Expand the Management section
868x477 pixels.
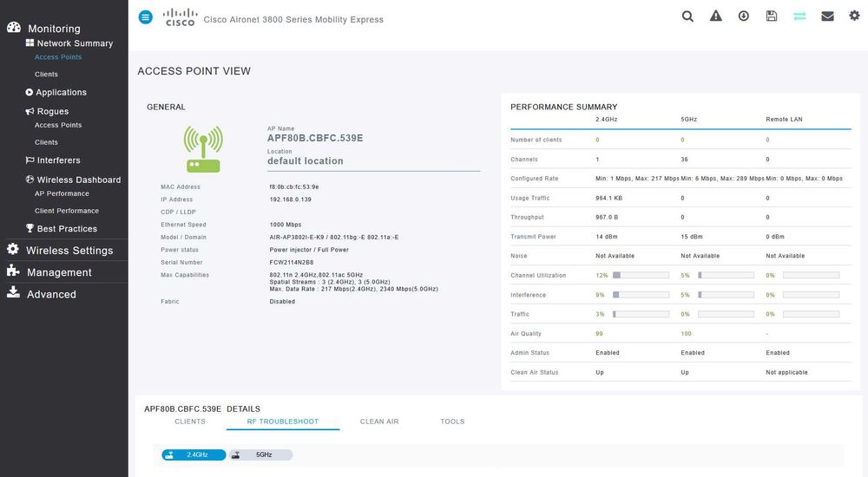pyautogui.click(x=59, y=272)
